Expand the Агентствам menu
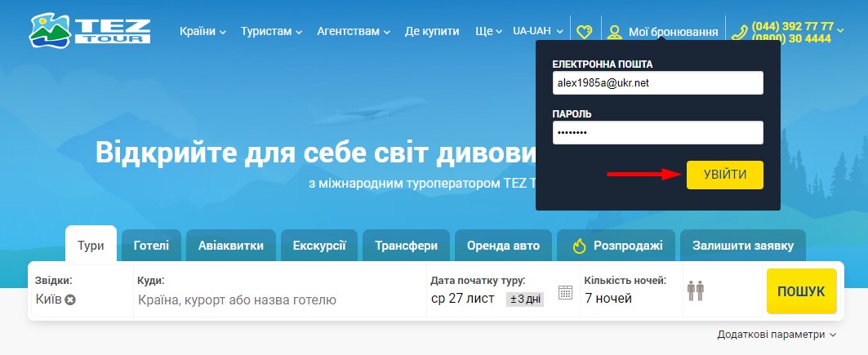This screenshot has width=868, height=355. (354, 32)
